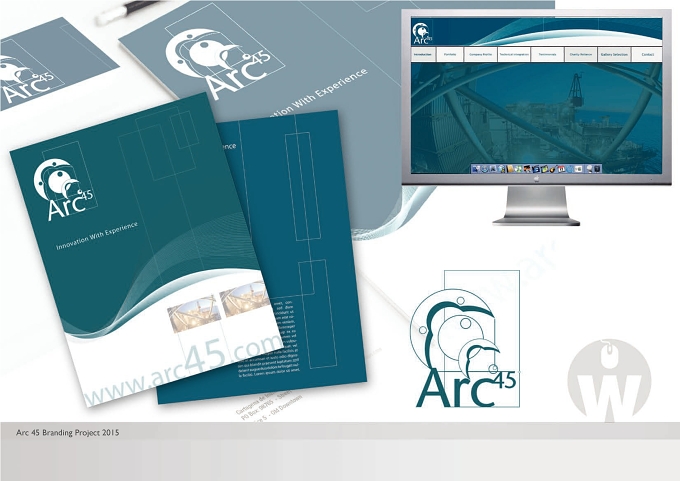Launch GarageBand guitar icon in the dock

tap(553, 169)
